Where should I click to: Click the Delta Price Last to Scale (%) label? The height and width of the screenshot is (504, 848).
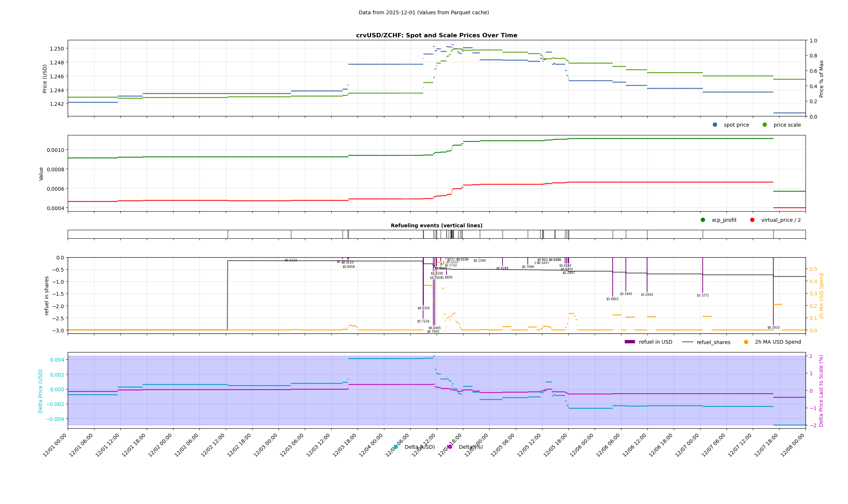click(821, 391)
